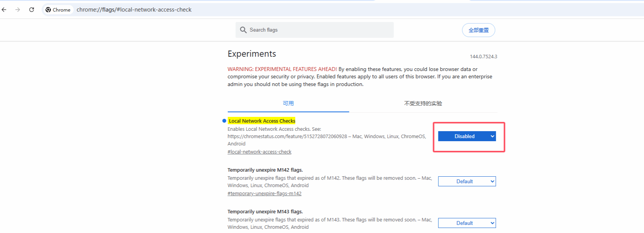The image size is (644, 233).
Task: Open the 不受支持的实验 tab
Action: [423, 103]
